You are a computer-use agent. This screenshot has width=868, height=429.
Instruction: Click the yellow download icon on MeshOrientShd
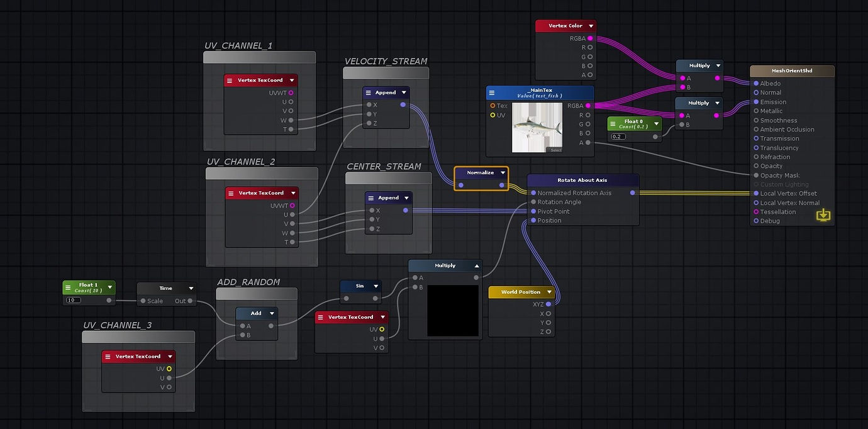(823, 216)
